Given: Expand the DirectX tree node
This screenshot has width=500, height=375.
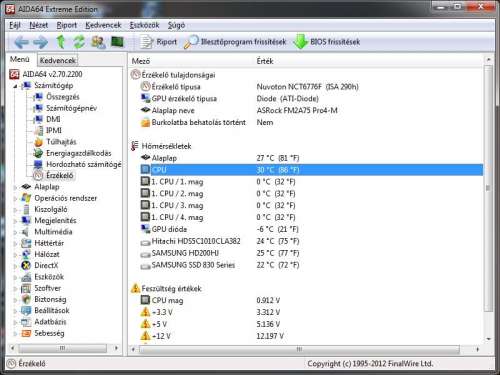Looking at the screenshot, I should (15, 266).
